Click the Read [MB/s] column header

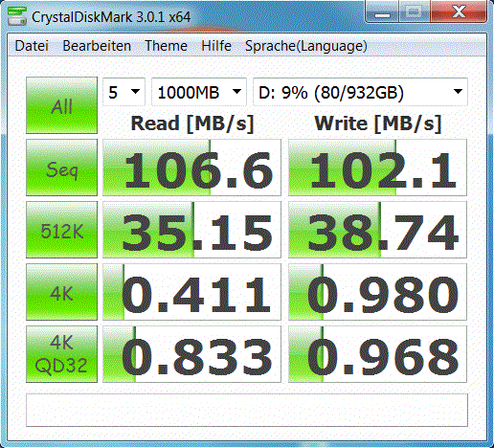[x=192, y=123]
